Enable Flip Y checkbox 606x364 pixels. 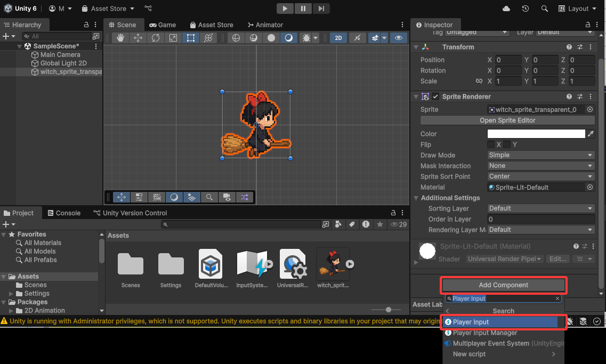pyautogui.click(x=507, y=144)
